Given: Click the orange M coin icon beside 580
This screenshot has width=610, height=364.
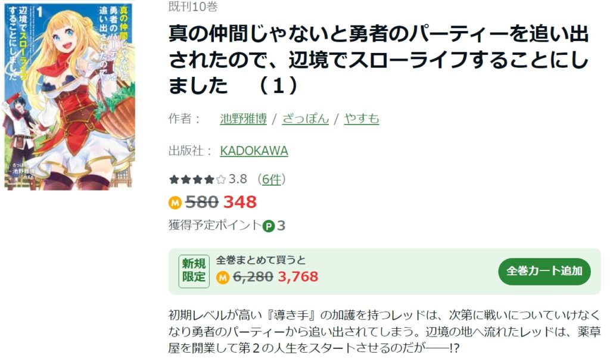Looking at the screenshot, I should [175, 203].
